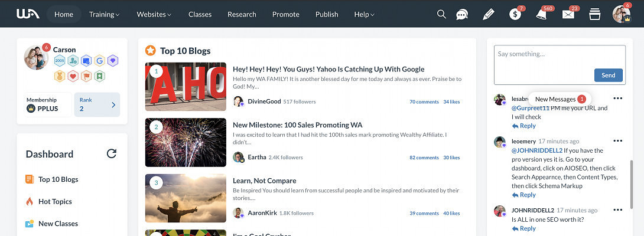The width and height of the screenshot is (644, 236).
Task: Go to the Research menu item
Action: [x=242, y=14]
